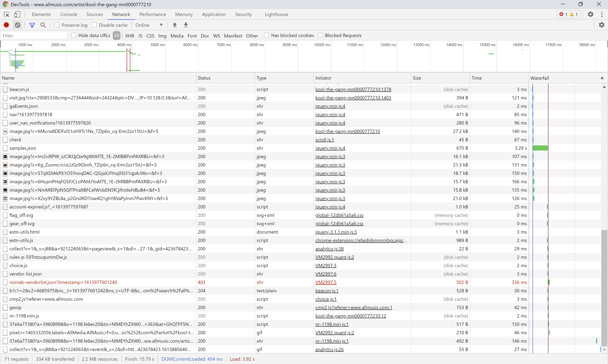Viewport: 608px width, 364px height.
Task: Toggle device toolbar icon
Action: coord(17,14)
